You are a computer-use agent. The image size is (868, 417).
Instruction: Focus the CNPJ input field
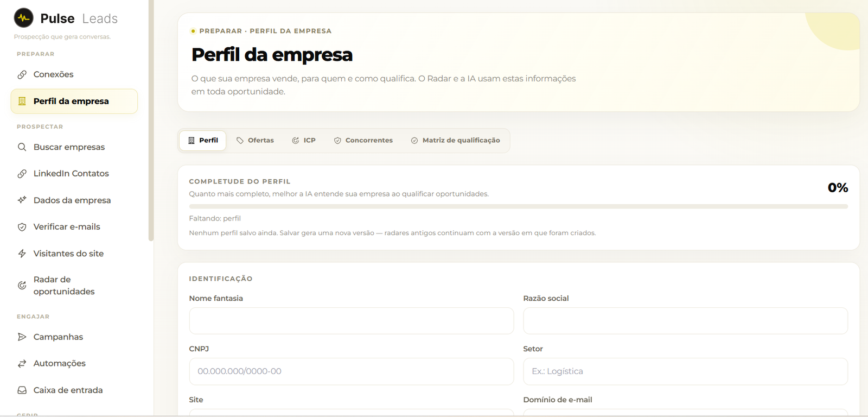(x=352, y=371)
